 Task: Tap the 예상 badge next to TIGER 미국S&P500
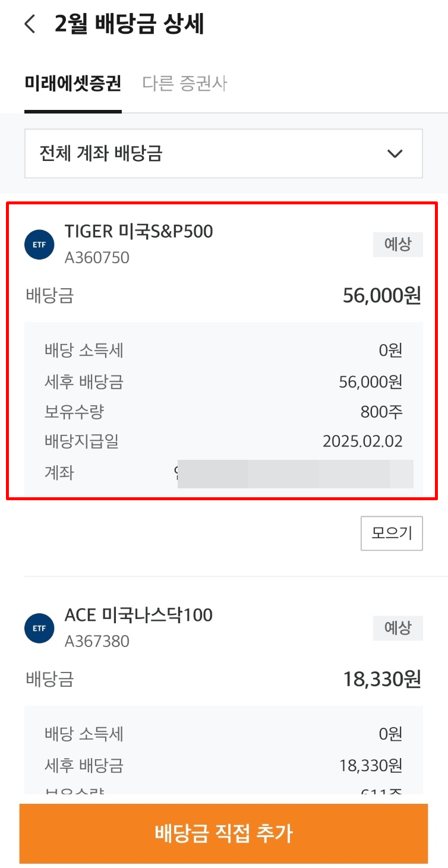pos(397,244)
